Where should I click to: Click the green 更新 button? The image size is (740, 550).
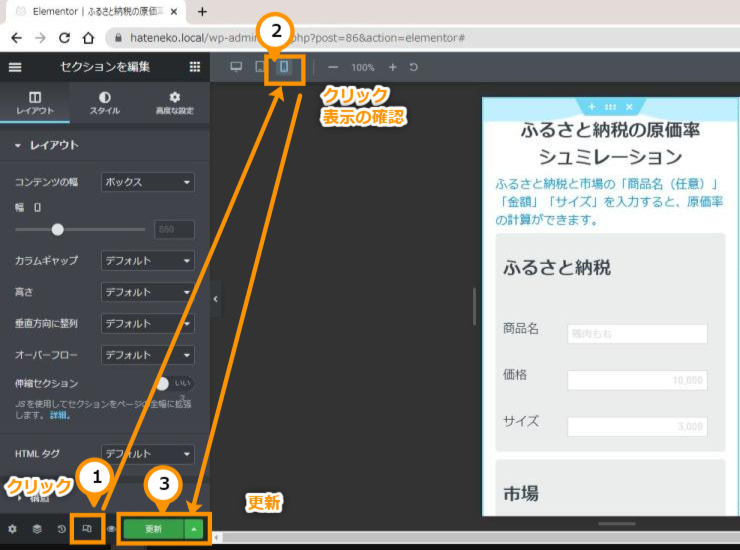(153, 529)
